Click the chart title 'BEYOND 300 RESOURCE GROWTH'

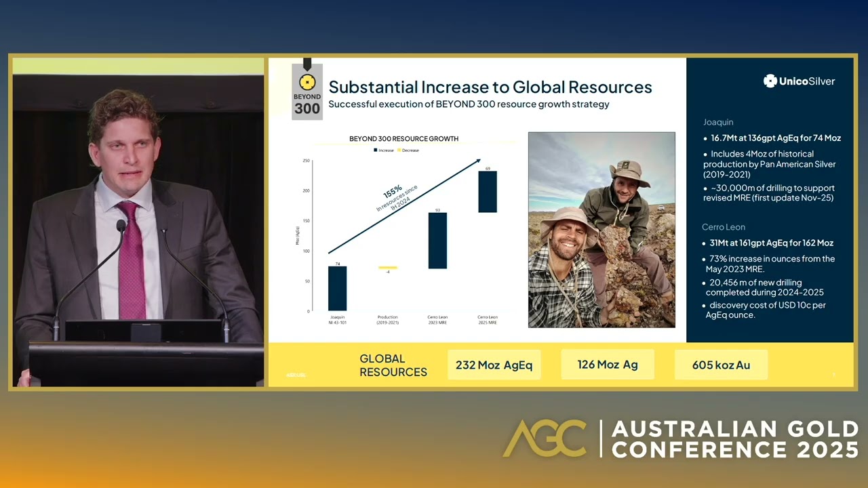404,139
